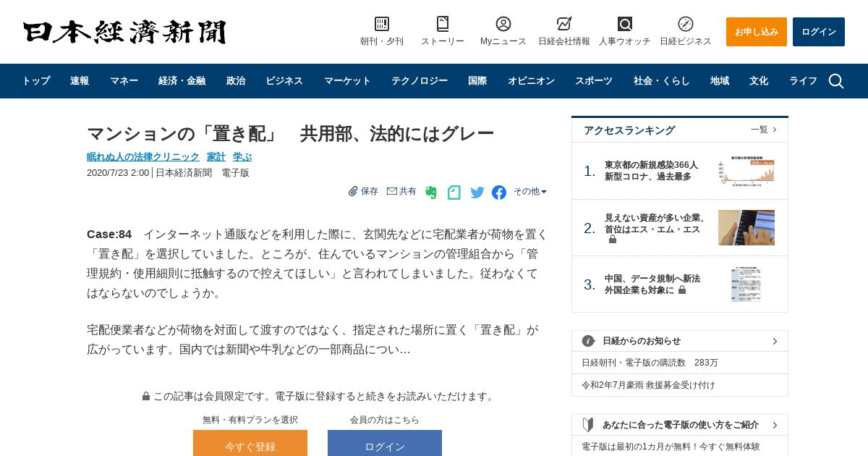Go to the トップ menu item
The height and width of the screenshot is (456, 868).
pyautogui.click(x=35, y=81)
